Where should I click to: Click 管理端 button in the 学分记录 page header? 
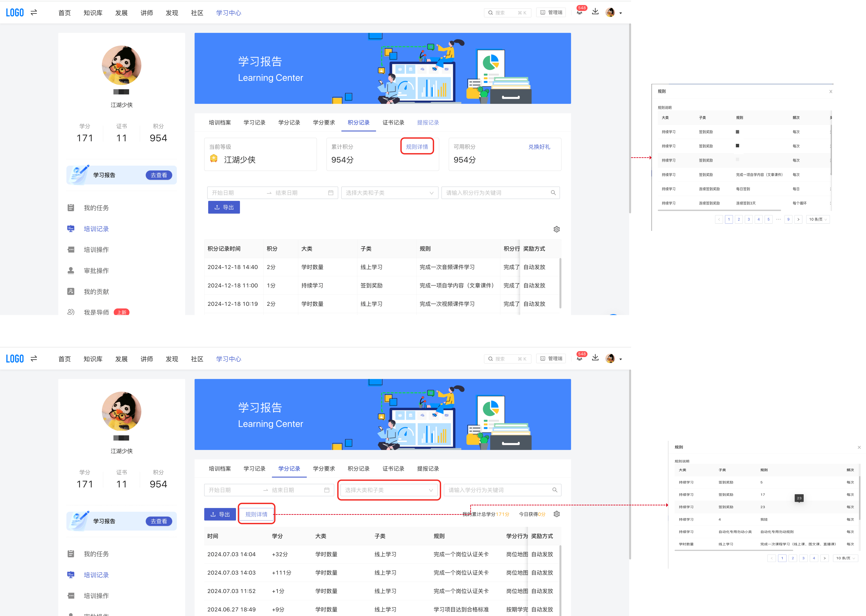click(551, 358)
